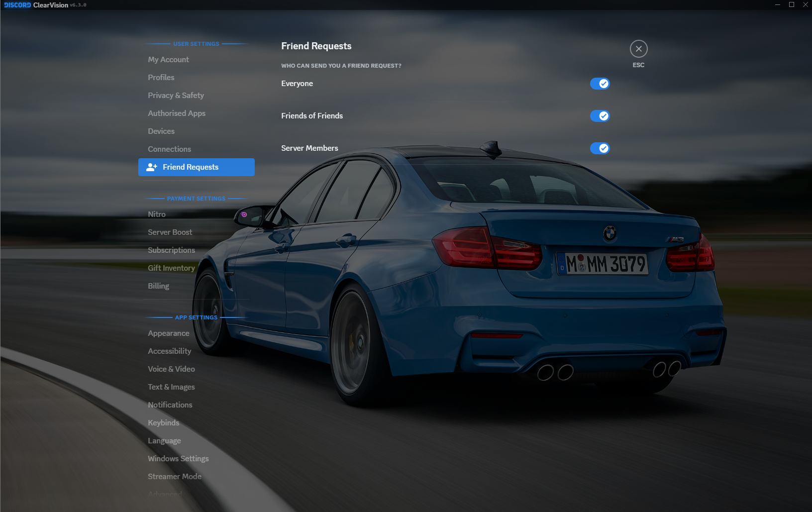The width and height of the screenshot is (812, 512).
Task: Click the Friend Requests person-plus icon
Action: point(152,167)
